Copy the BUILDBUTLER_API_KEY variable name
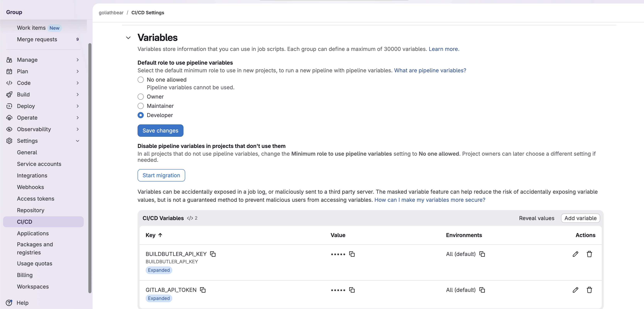The image size is (644, 309). coord(213,254)
